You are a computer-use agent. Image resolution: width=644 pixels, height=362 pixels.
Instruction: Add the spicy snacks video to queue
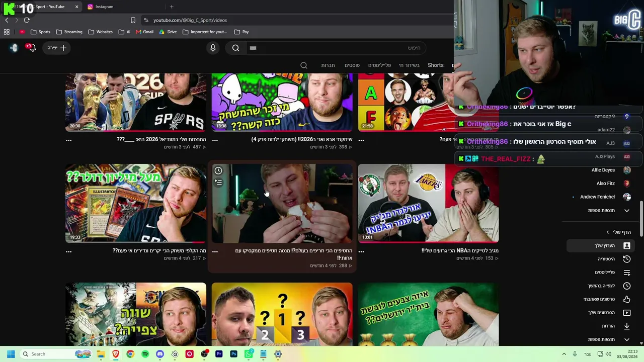coord(218,183)
